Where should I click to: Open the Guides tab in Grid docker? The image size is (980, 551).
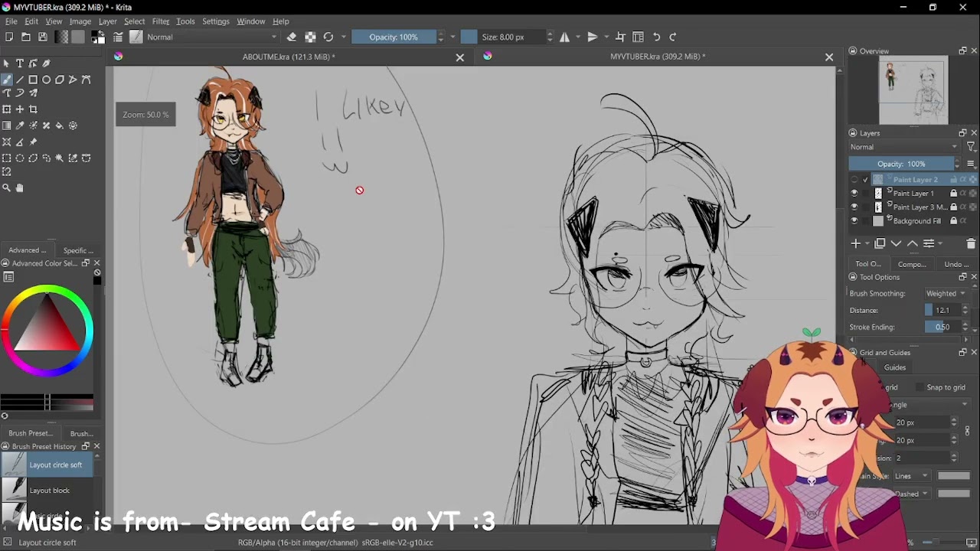895,367
